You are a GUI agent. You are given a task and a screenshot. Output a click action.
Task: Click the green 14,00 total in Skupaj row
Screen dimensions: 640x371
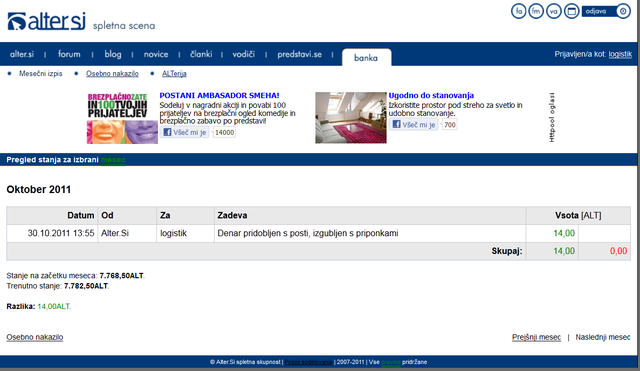pyautogui.click(x=564, y=251)
